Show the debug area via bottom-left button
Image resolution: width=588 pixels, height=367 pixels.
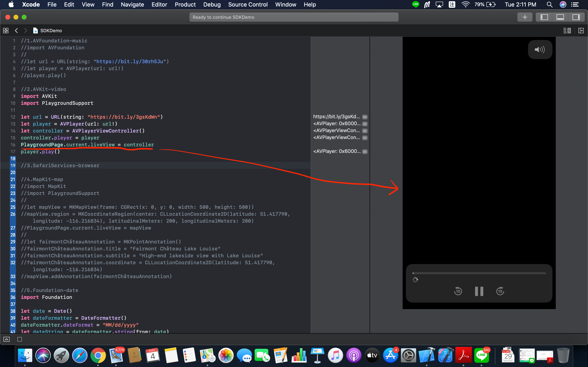pyautogui.click(x=7, y=339)
